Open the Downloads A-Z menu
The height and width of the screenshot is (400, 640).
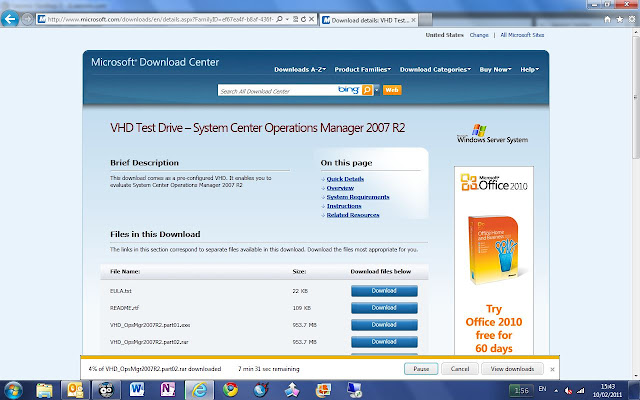300,69
